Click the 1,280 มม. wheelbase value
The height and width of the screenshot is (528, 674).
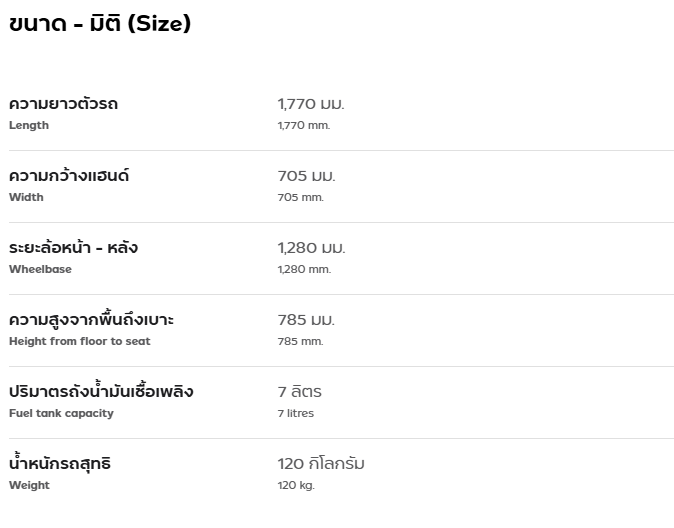[x=311, y=248]
